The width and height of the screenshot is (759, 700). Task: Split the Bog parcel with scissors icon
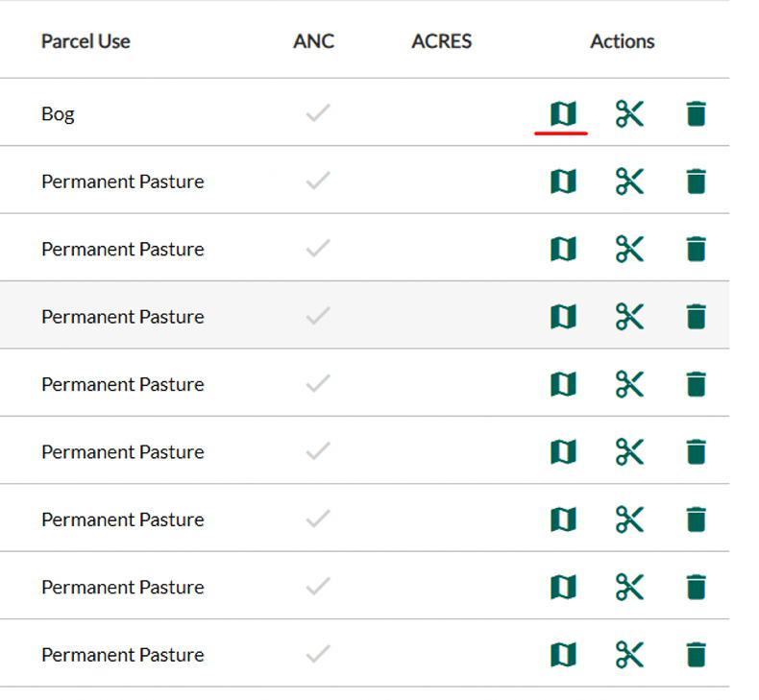629,114
